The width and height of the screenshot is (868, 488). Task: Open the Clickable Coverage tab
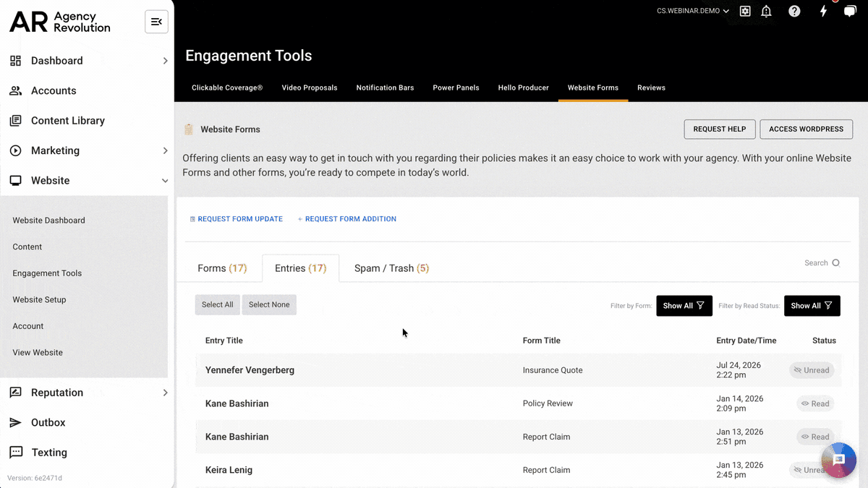pos(227,87)
